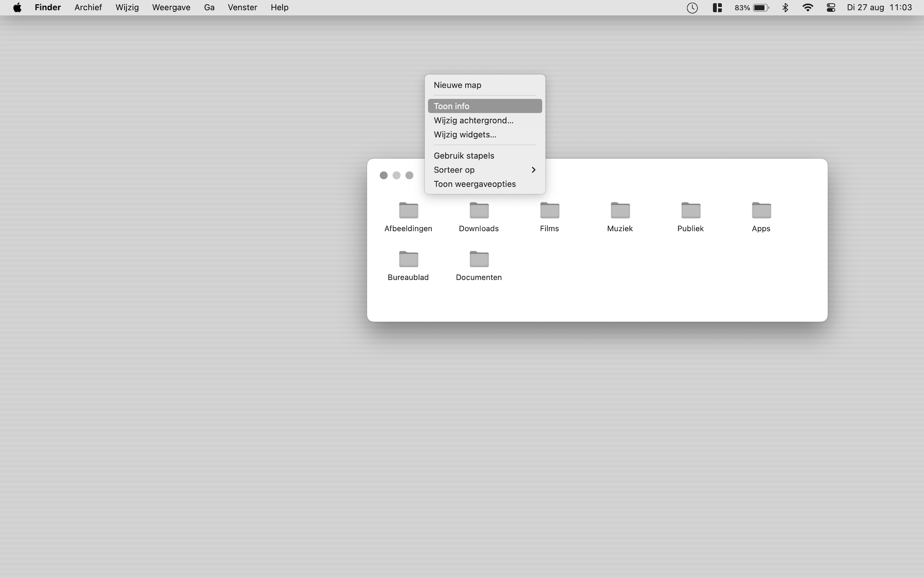Click the Films folder icon
The width and height of the screenshot is (924, 578).
pos(550,210)
